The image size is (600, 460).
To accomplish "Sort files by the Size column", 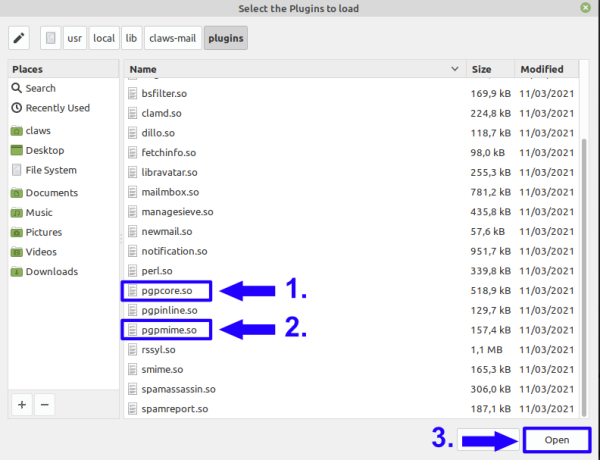I will (x=490, y=70).
